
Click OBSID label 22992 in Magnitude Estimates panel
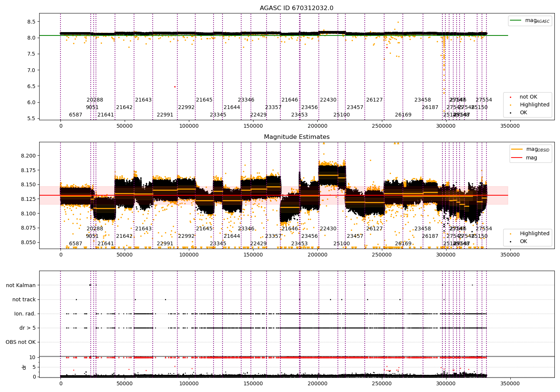[186, 236]
